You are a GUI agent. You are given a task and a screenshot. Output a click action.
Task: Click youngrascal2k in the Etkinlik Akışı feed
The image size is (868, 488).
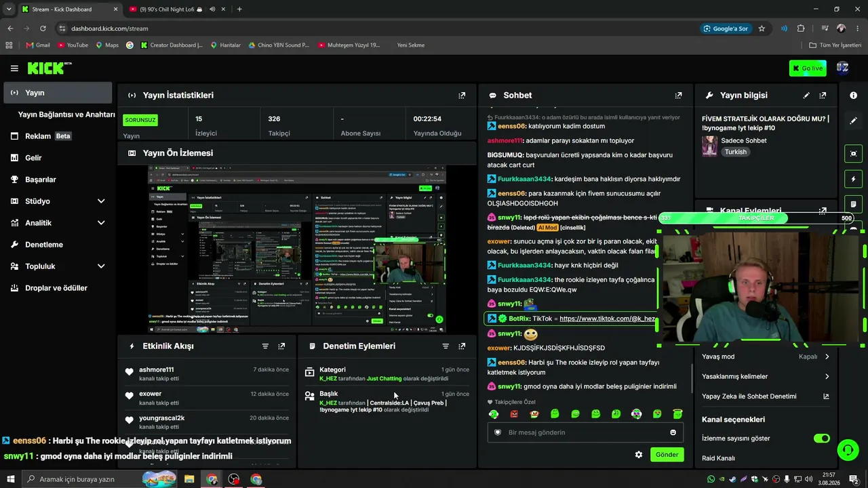(162, 418)
